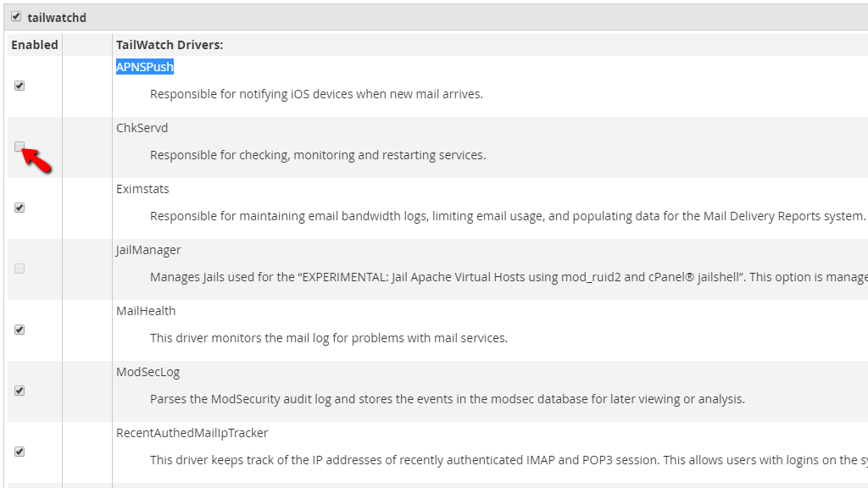This screenshot has height=488, width=868.
Task: Disable the APNSPush driver checkbox
Action: click(x=19, y=86)
